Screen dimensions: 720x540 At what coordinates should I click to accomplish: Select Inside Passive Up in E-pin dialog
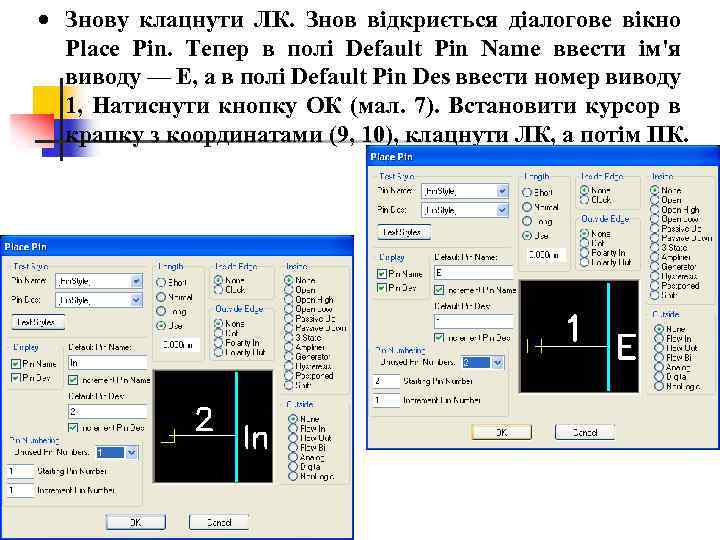[655, 228]
